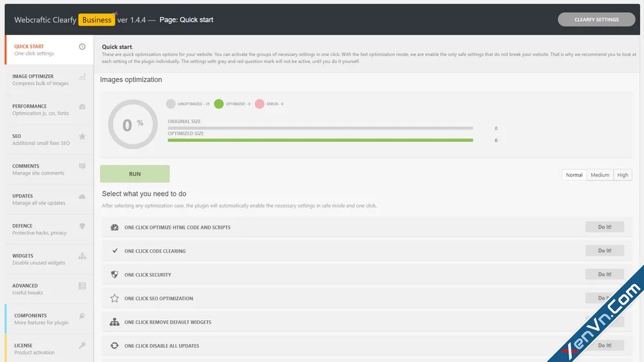Screen dimensions: 644x362
Task: Click the Advanced list icon
Action: coord(82,286)
